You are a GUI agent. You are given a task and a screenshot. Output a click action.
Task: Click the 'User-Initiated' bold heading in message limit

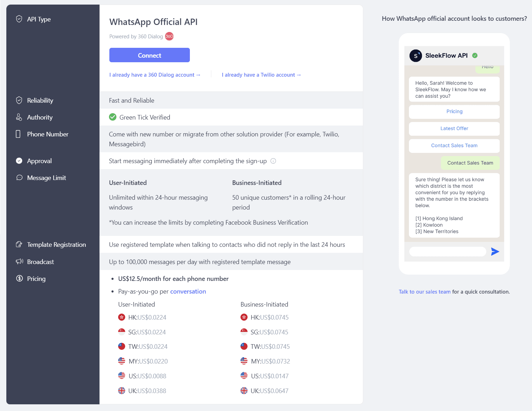[128, 182]
